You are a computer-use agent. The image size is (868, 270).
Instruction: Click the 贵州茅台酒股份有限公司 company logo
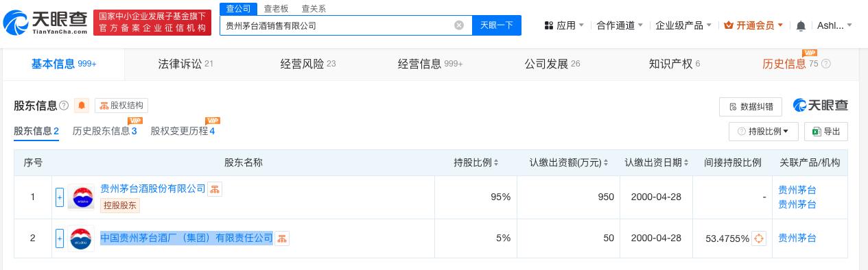pyautogui.click(x=81, y=197)
